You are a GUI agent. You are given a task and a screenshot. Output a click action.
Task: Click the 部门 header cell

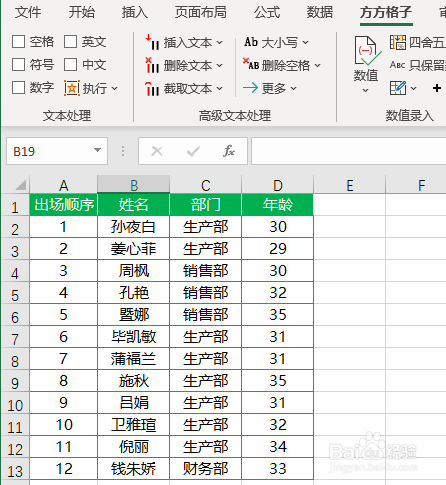(x=206, y=204)
